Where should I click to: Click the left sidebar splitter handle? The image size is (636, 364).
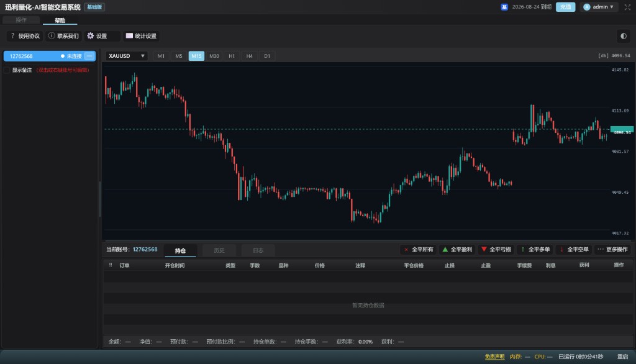coord(100,199)
